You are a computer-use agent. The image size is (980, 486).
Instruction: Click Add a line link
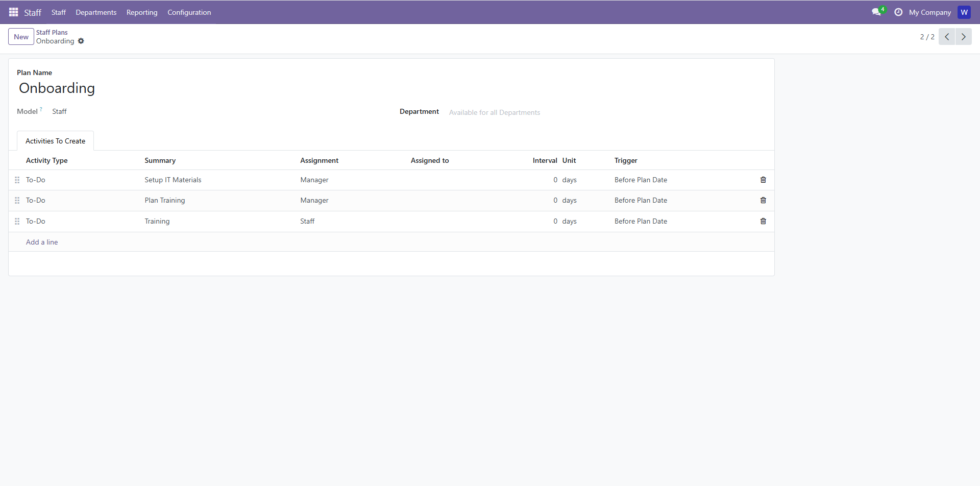42,242
